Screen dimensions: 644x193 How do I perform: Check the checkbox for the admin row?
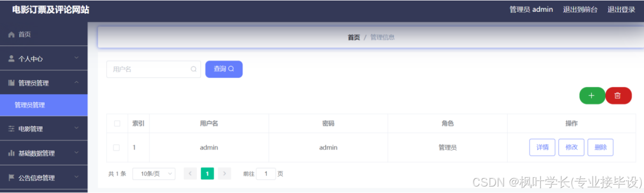coord(117,148)
